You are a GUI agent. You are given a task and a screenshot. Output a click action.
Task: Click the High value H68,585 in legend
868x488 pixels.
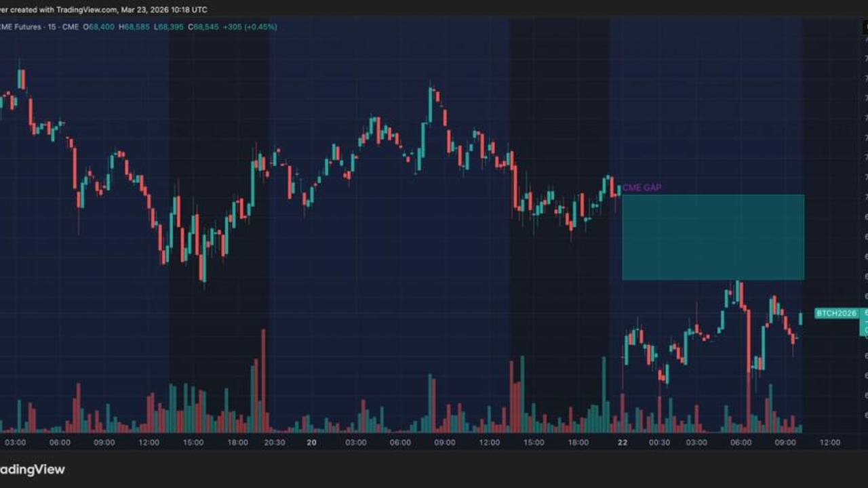[135, 27]
